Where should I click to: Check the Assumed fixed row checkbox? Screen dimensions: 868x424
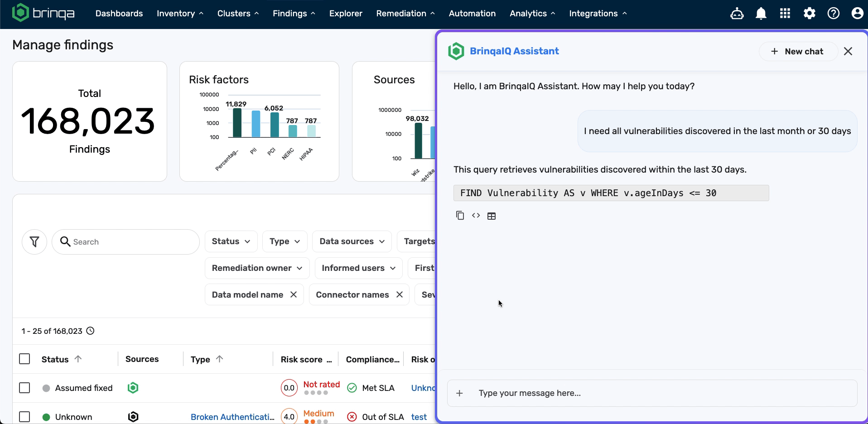tap(24, 388)
